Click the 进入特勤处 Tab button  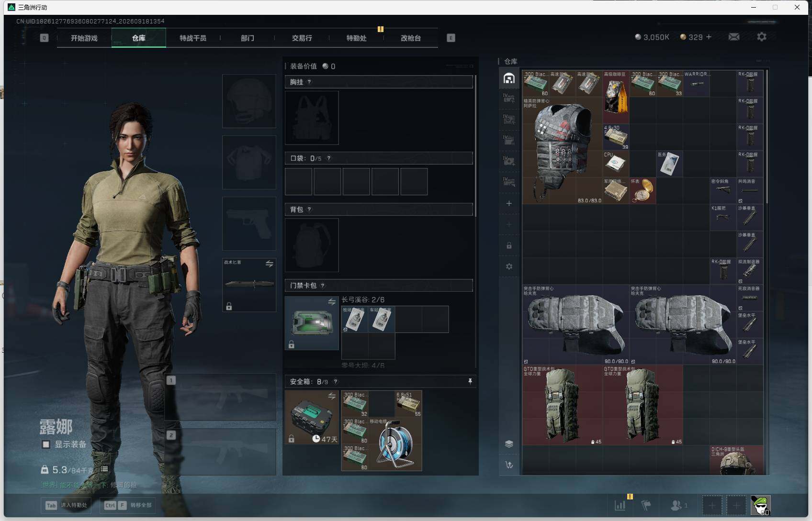point(66,505)
